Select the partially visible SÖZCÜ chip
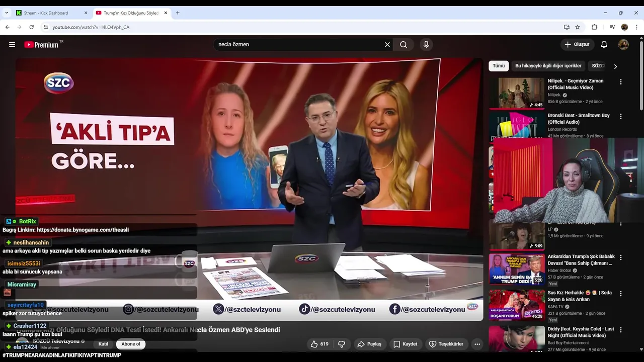This screenshot has height=362, width=644. [x=598, y=66]
